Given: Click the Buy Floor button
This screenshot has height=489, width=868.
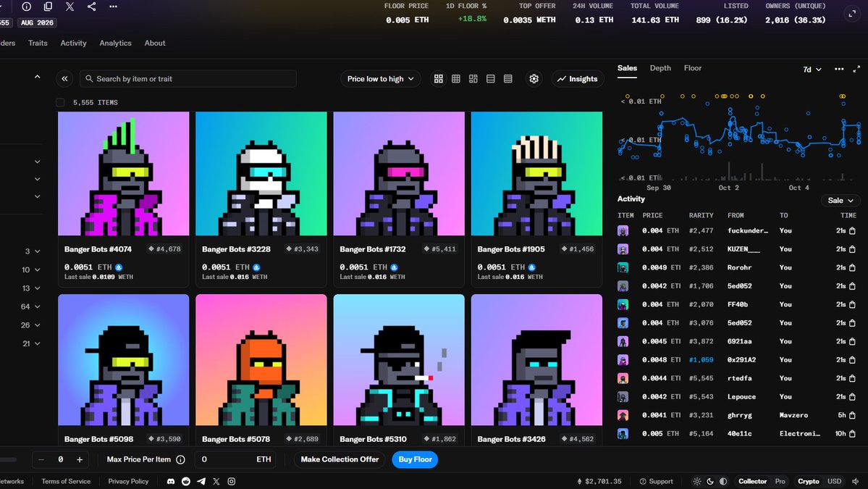Looking at the screenshot, I should pyautogui.click(x=416, y=459).
